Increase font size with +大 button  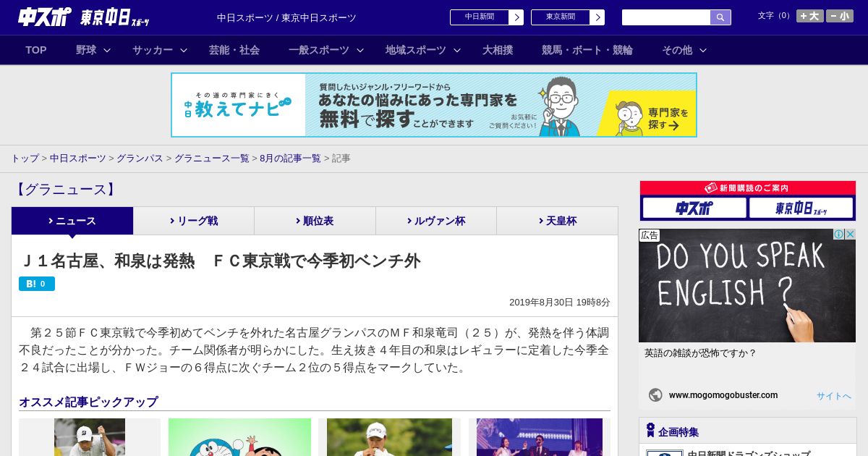click(x=810, y=16)
